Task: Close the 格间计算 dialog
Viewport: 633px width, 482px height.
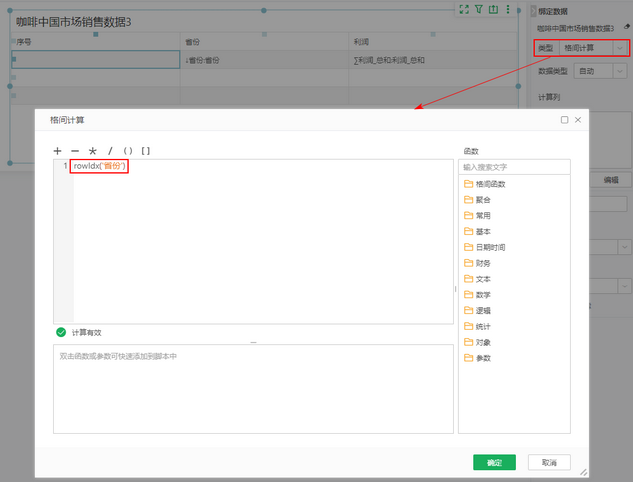Action: pos(578,120)
